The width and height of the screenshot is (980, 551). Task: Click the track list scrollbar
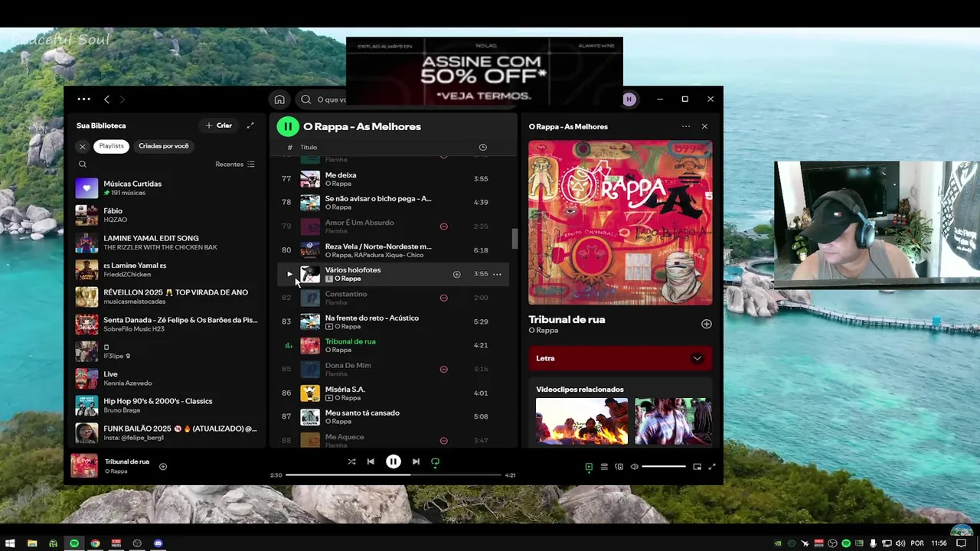click(514, 239)
